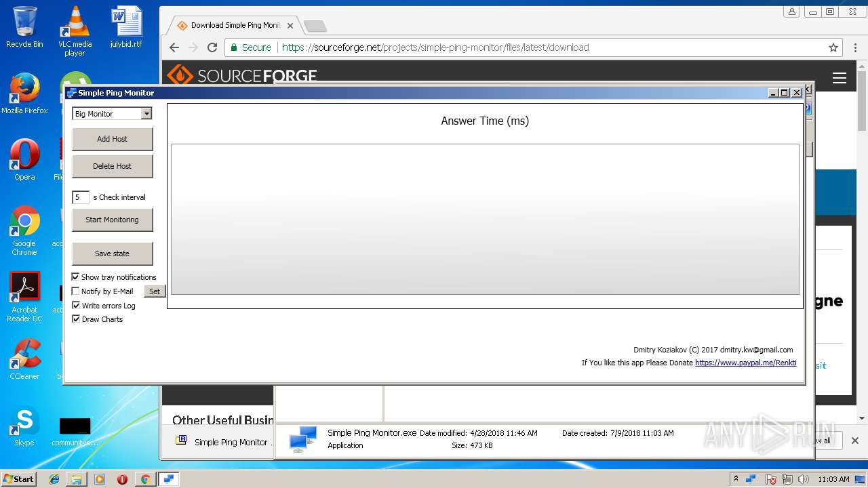Expand the Big Monitor dropdown
Screen dimensions: 868x488
click(146, 114)
